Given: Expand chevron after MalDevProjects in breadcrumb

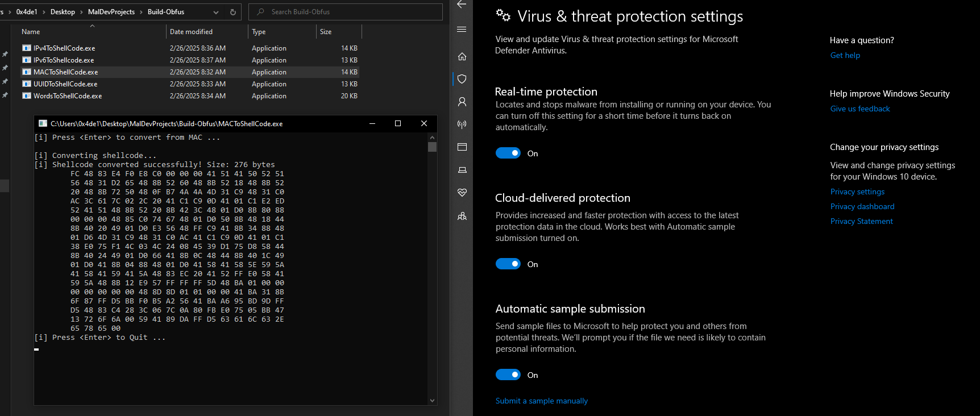Looking at the screenshot, I should pos(141,12).
